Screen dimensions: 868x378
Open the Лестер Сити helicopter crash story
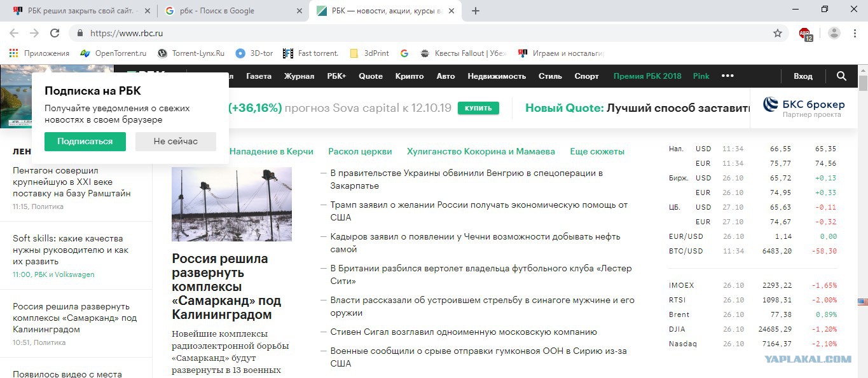coord(481,274)
